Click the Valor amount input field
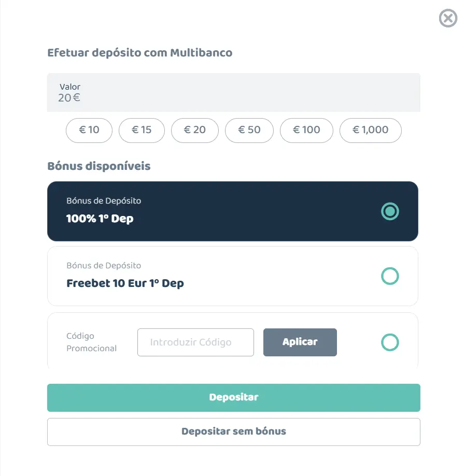The height and width of the screenshot is (476, 465). (233, 93)
